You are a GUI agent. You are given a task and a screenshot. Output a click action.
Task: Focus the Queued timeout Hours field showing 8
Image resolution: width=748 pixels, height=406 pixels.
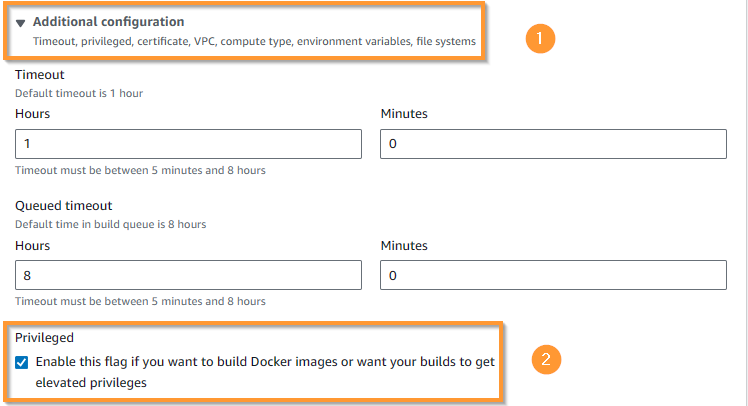188,275
